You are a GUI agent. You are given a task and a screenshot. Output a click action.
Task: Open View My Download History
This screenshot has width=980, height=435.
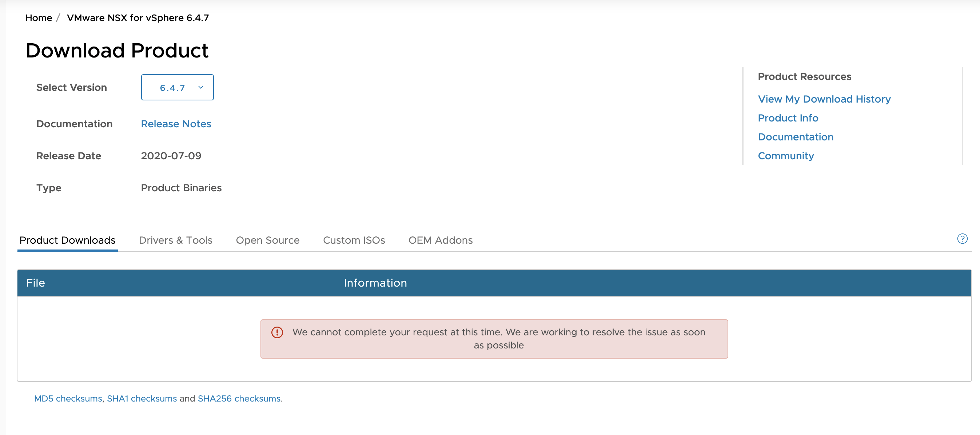tap(824, 99)
